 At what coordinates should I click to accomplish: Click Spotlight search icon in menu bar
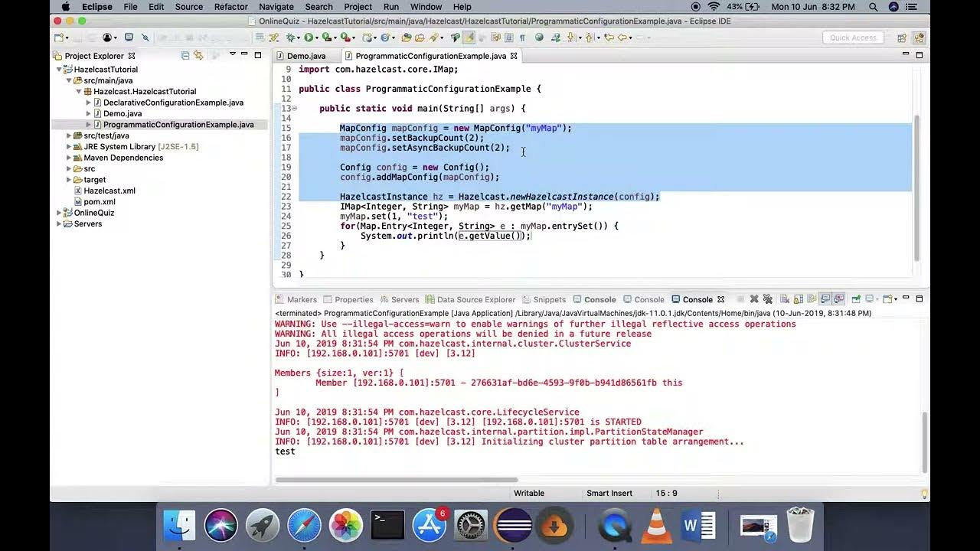(x=874, y=7)
